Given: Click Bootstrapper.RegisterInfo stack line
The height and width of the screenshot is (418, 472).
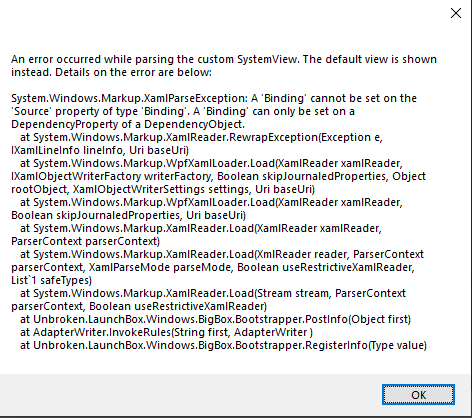Looking at the screenshot, I should [223, 345].
